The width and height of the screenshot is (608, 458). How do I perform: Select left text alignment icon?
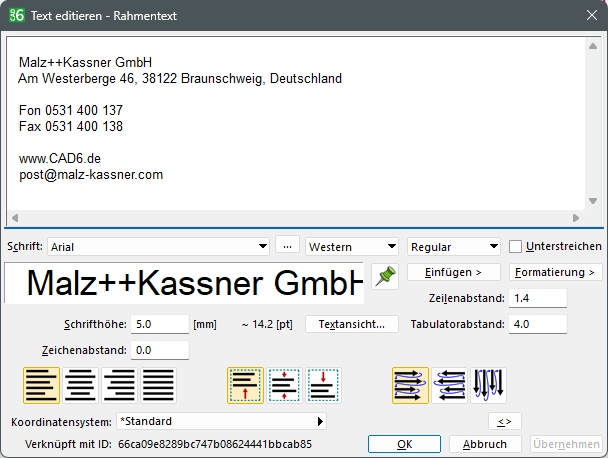[41, 385]
